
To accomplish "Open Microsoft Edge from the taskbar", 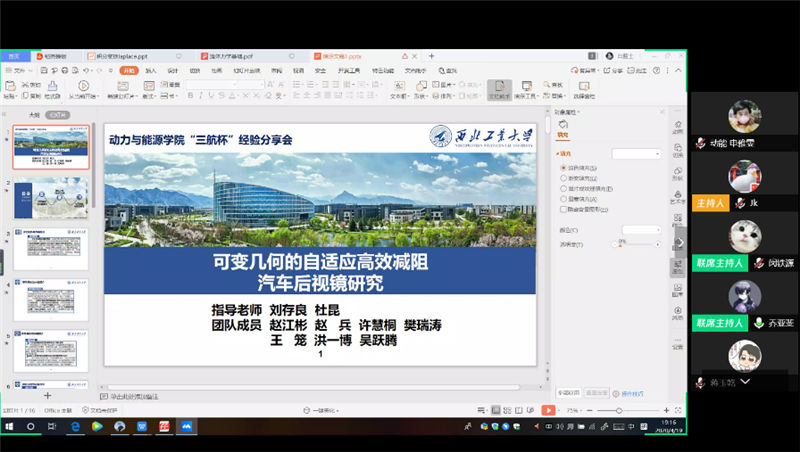I will click(75, 426).
